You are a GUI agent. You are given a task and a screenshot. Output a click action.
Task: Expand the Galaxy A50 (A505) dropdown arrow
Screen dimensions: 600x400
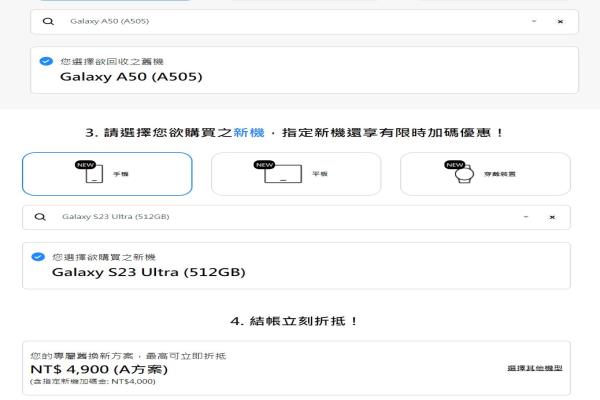(x=534, y=21)
